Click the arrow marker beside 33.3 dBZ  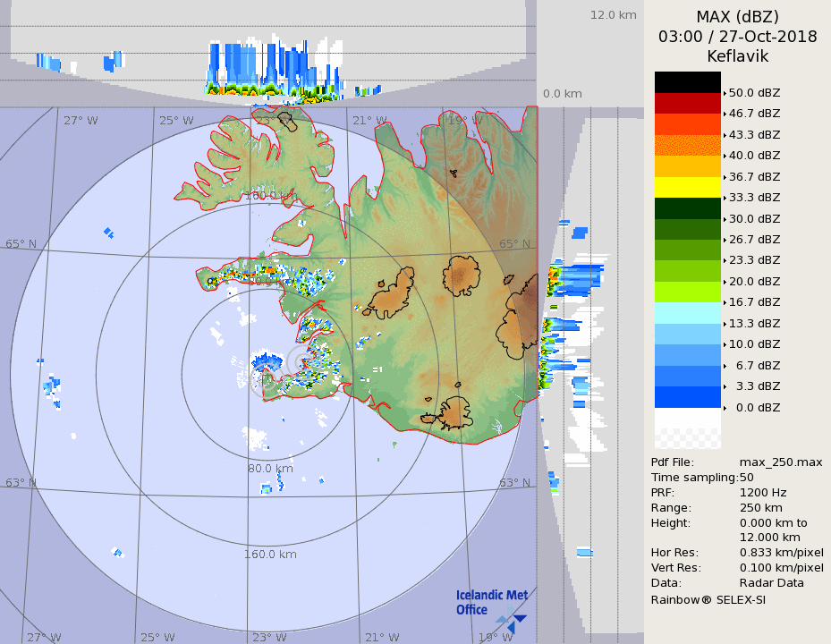point(725,198)
